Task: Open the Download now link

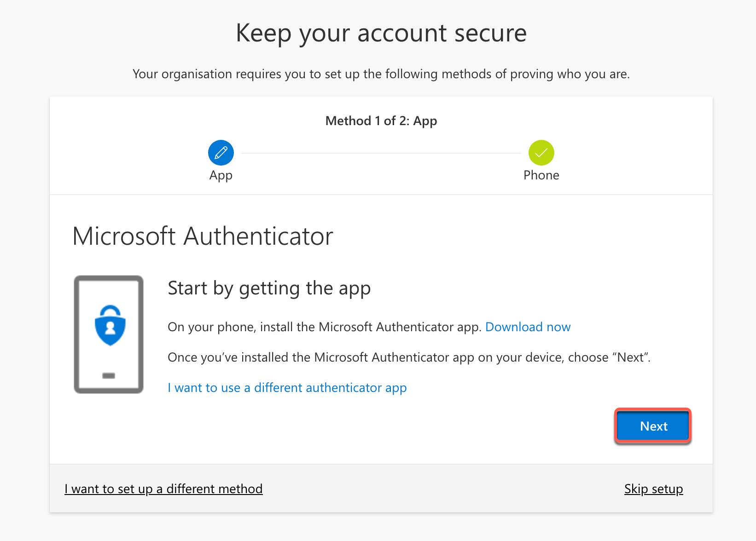Action: click(528, 327)
